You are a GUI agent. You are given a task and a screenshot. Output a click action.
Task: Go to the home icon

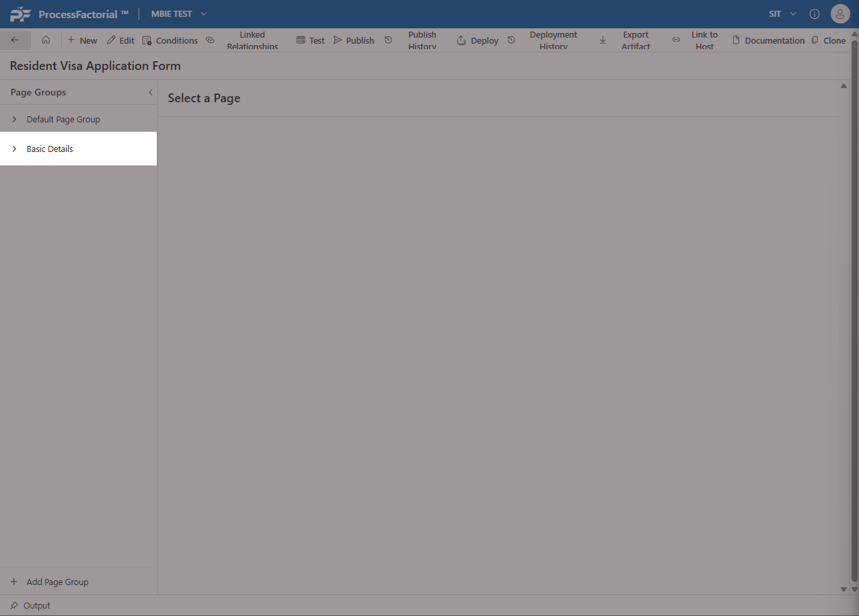46,40
